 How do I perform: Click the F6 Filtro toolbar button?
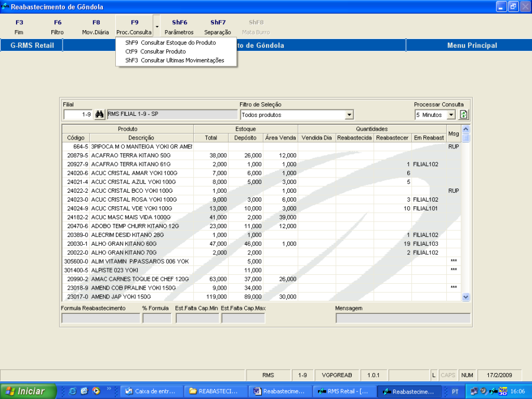tap(57, 27)
